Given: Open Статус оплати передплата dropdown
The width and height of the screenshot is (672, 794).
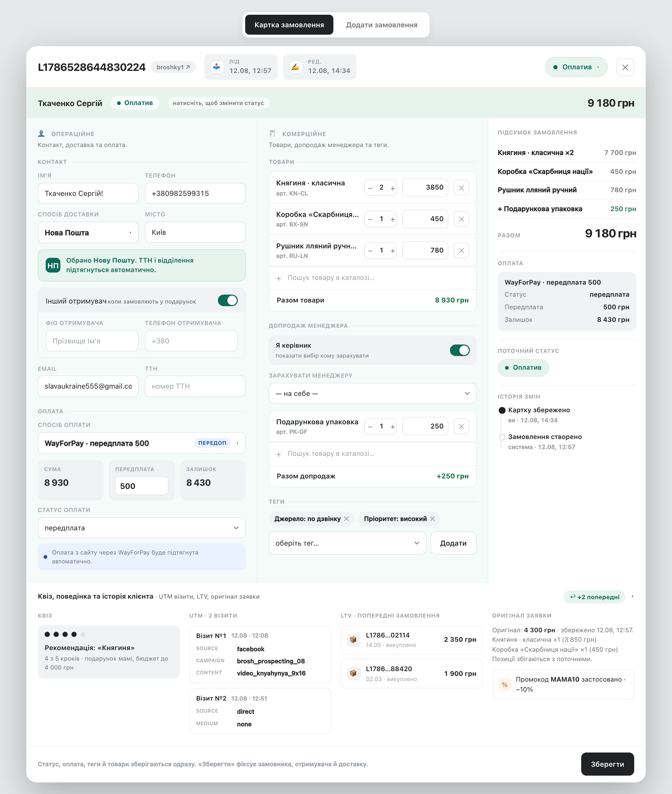Looking at the screenshot, I should (141, 528).
